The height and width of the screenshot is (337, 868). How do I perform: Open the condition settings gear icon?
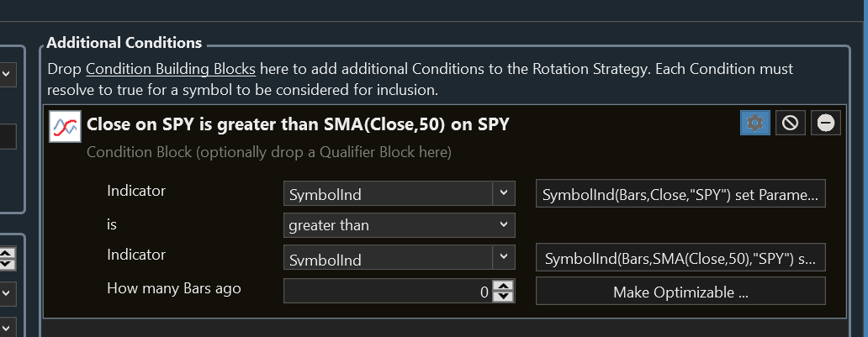point(754,123)
